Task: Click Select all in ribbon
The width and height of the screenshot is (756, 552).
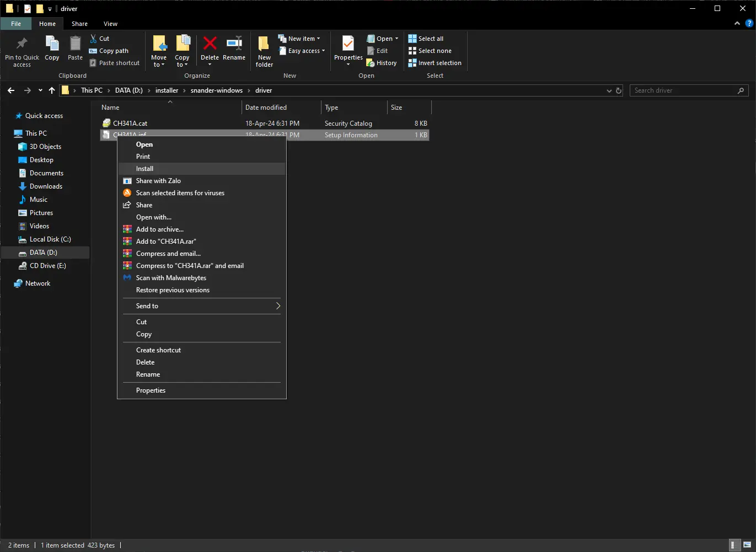Action: click(x=426, y=39)
